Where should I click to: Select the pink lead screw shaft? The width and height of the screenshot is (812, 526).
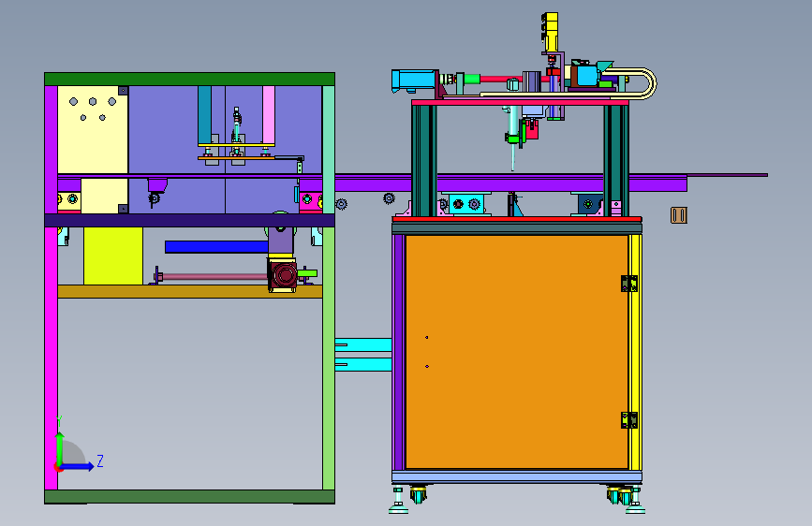[213, 277]
